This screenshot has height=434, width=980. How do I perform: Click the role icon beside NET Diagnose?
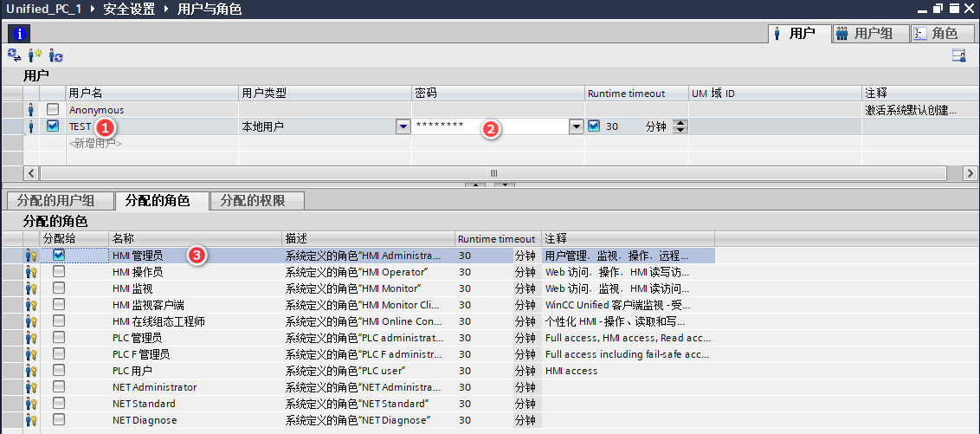31,419
